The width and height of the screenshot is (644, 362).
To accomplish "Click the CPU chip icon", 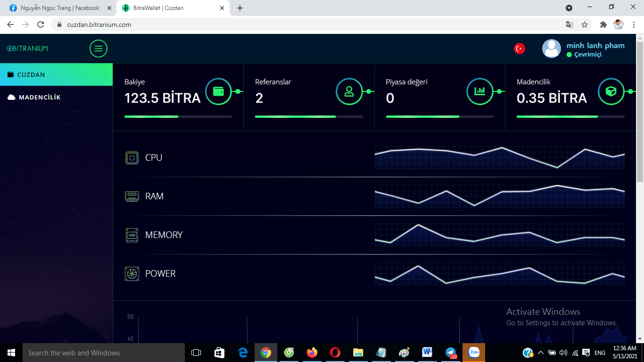I will (132, 157).
